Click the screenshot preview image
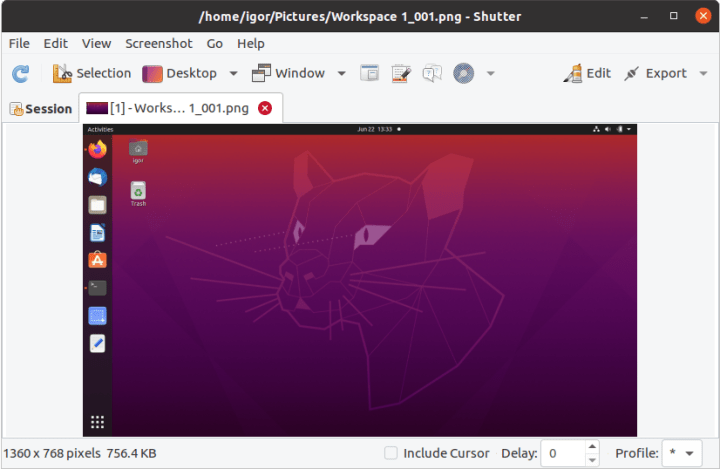The width and height of the screenshot is (720, 469). pos(360,280)
